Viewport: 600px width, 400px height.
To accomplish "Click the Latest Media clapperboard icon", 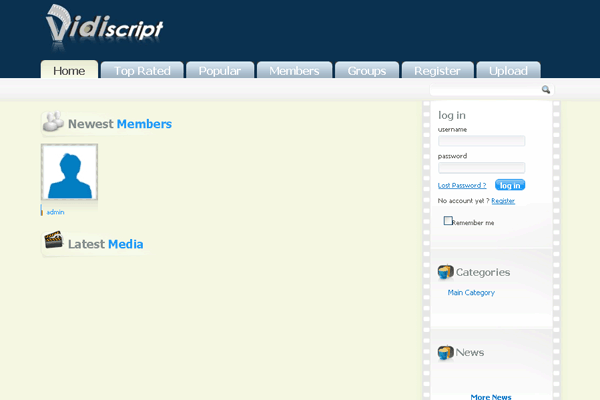I will (x=53, y=242).
